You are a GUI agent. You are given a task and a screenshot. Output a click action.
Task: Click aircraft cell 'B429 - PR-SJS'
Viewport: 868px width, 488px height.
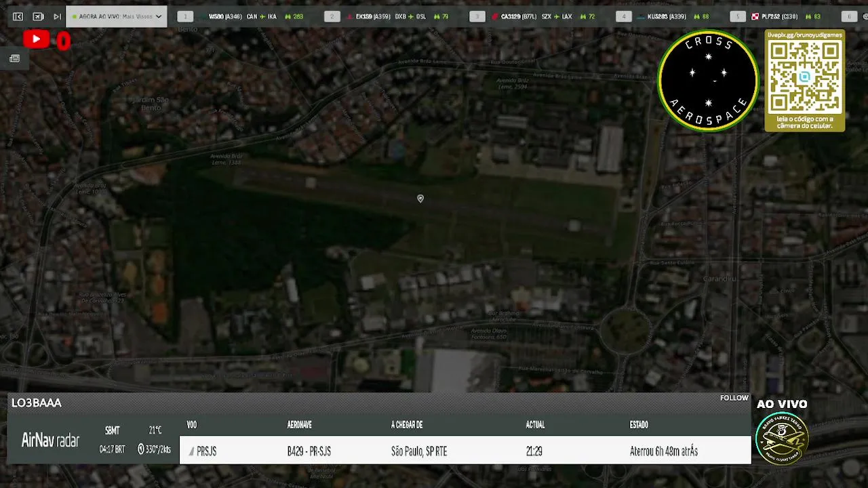point(309,451)
